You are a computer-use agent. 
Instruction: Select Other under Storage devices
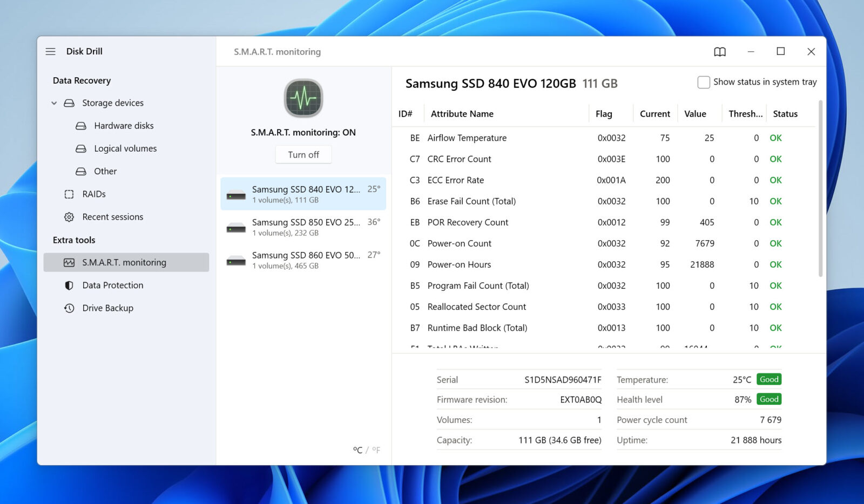[x=105, y=172]
